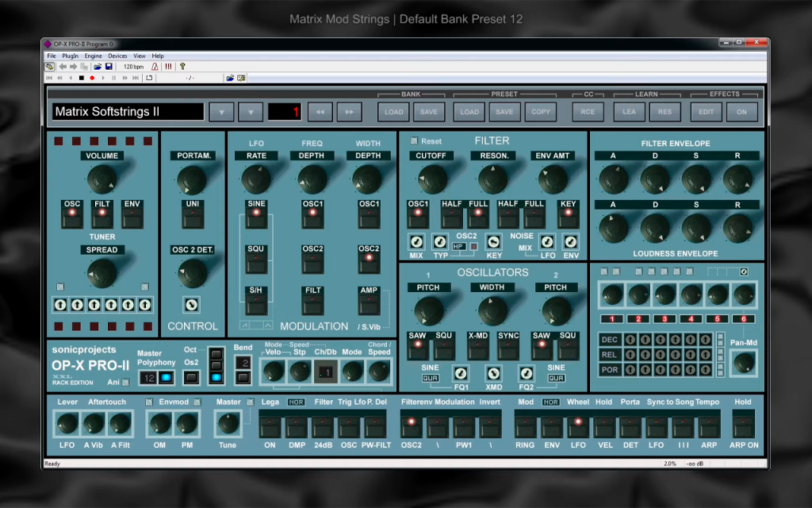The image size is (812, 508).
Task: Open the Devices menu
Action: click(x=117, y=56)
